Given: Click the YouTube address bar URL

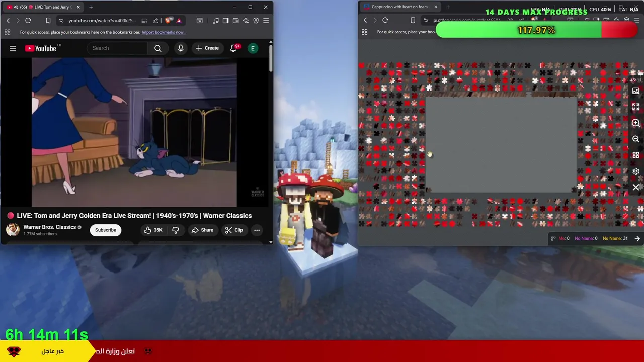Looking at the screenshot, I should coord(102,21).
